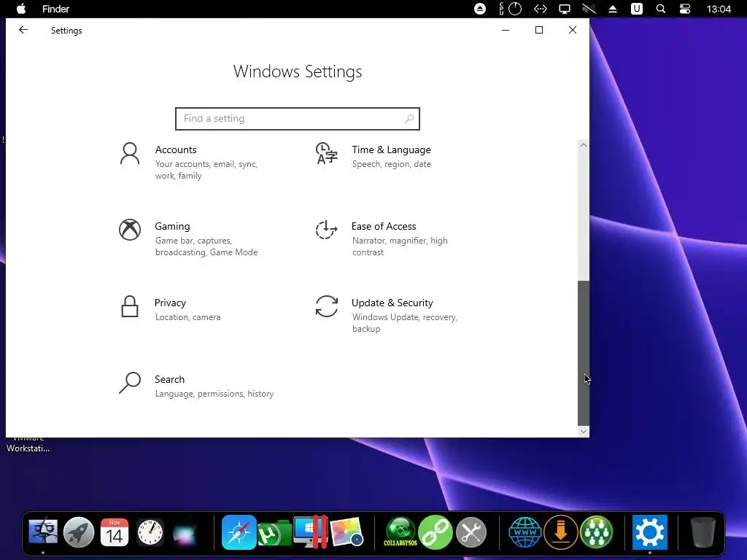Click the search magnifier in the Find box
The image size is (747, 560).
pos(409,119)
